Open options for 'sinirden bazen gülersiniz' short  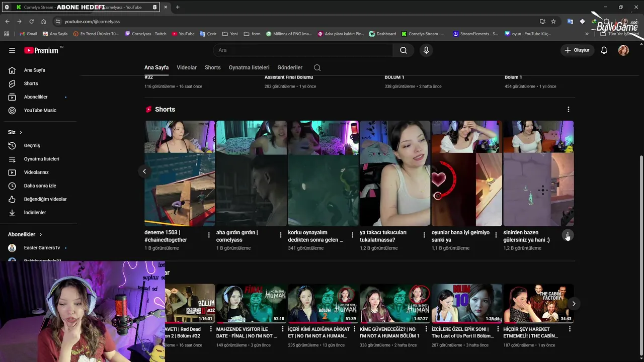(568, 235)
